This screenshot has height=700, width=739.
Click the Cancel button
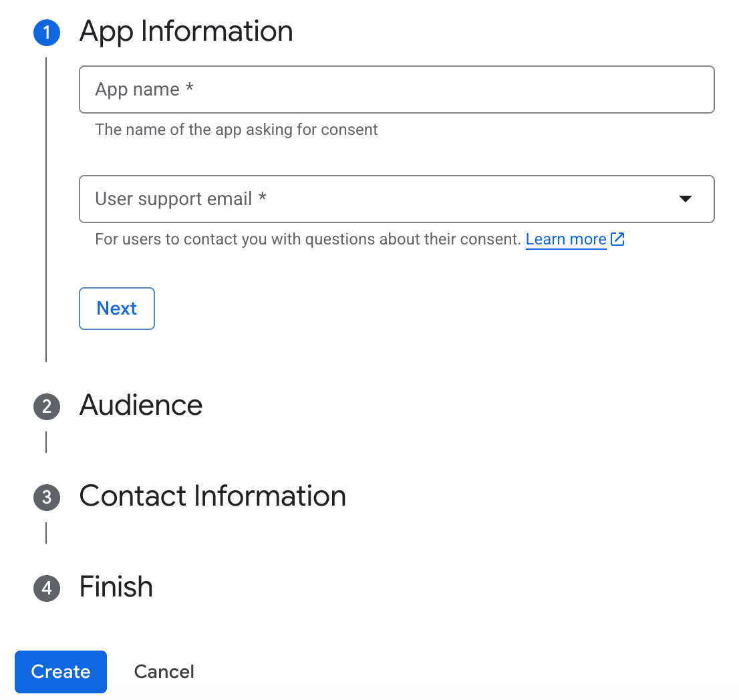pos(164,672)
